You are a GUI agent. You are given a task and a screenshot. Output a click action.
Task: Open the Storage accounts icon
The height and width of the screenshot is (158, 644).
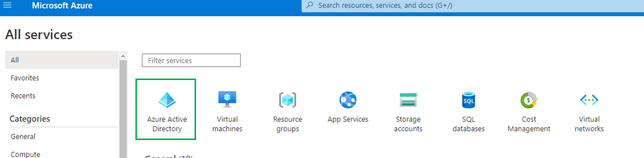click(x=408, y=100)
